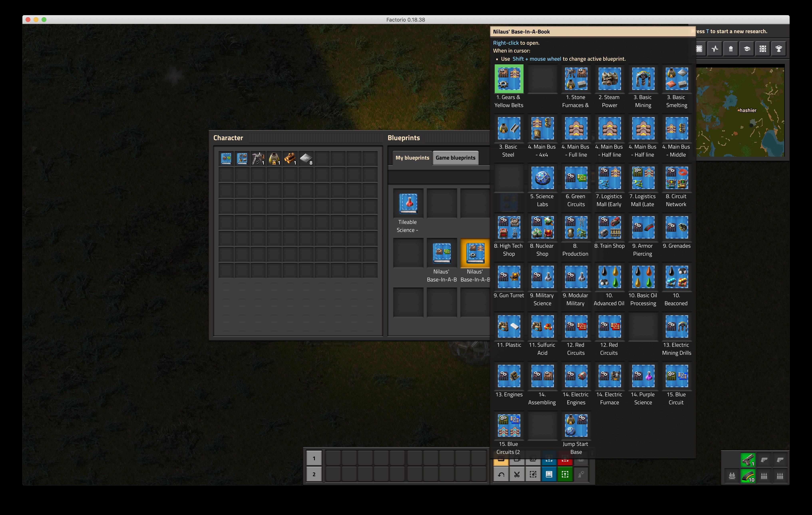812x515 pixels.
Task: Click the '3. Basic Mining' blueprint icon
Action: (643, 79)
